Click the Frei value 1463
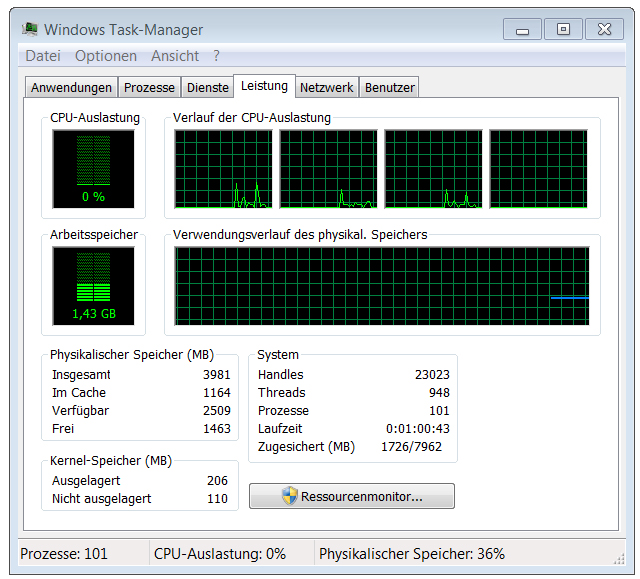Viewport: 640px width, 579px height. click(217, 428)
